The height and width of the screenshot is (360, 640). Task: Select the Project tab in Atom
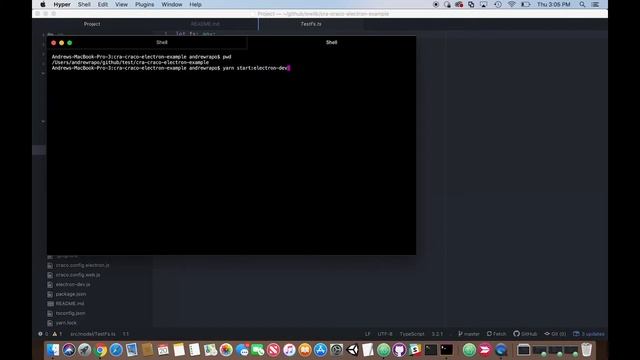click(92, 24)
